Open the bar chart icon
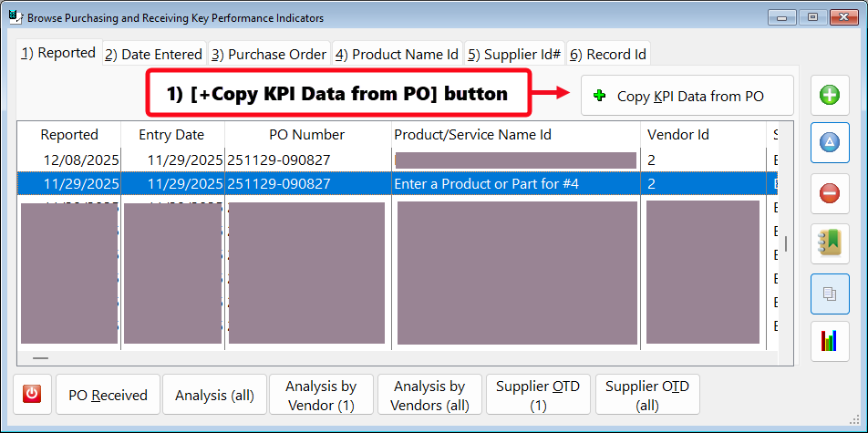The width and height of the screenshot is (868, 433). point(830,341)
